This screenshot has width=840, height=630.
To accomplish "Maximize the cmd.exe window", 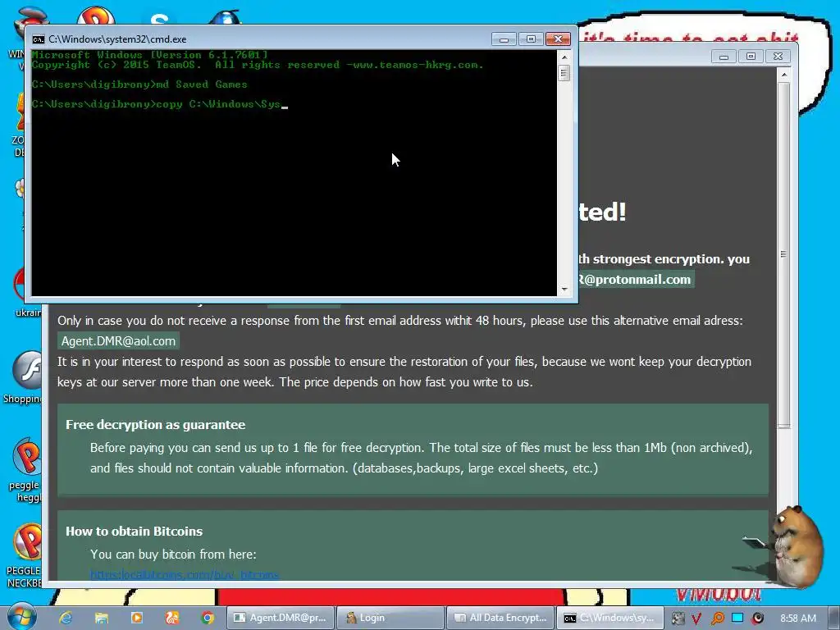I will [531, 39].
